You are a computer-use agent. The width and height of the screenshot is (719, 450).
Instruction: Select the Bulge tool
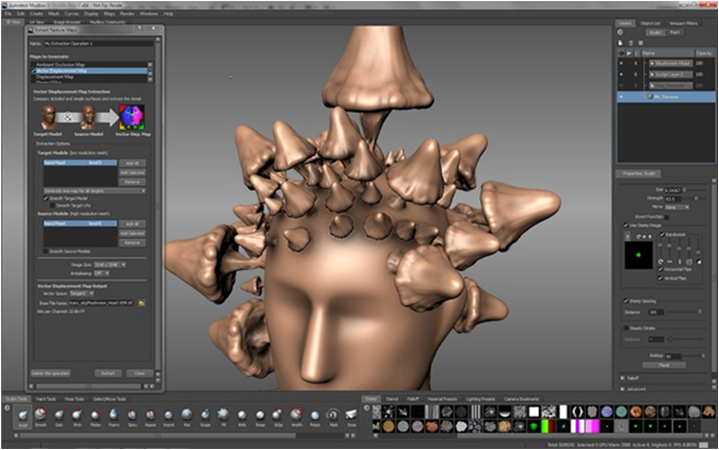278,417
